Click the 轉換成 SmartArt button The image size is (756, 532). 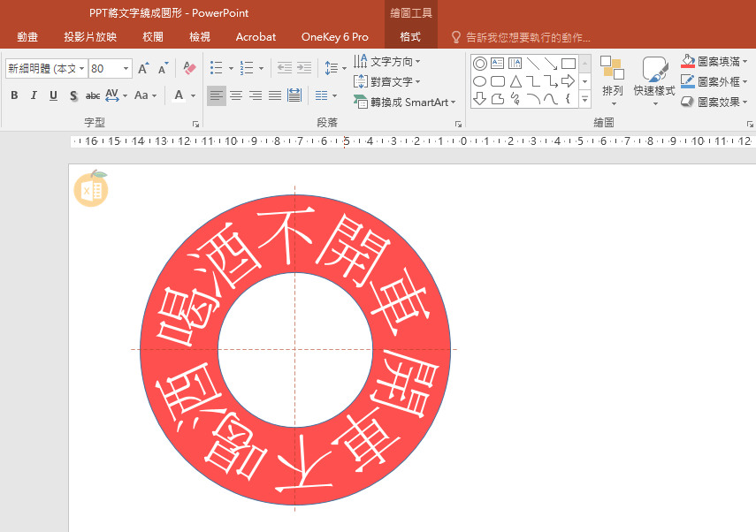[405, 103]
